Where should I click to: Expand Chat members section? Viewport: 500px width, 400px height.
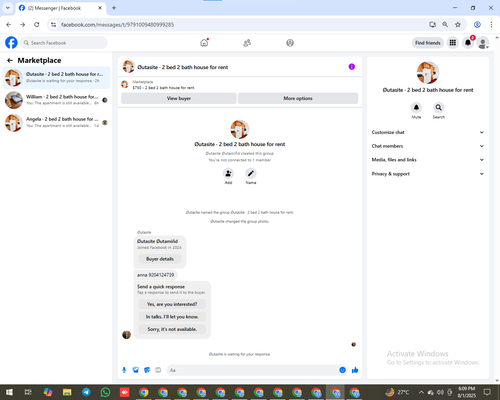(x=428, y=146)
